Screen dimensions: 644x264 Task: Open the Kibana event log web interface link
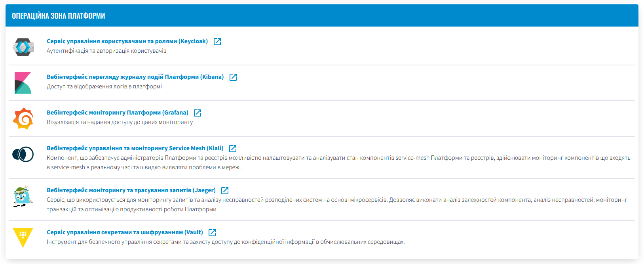point(135,77)
